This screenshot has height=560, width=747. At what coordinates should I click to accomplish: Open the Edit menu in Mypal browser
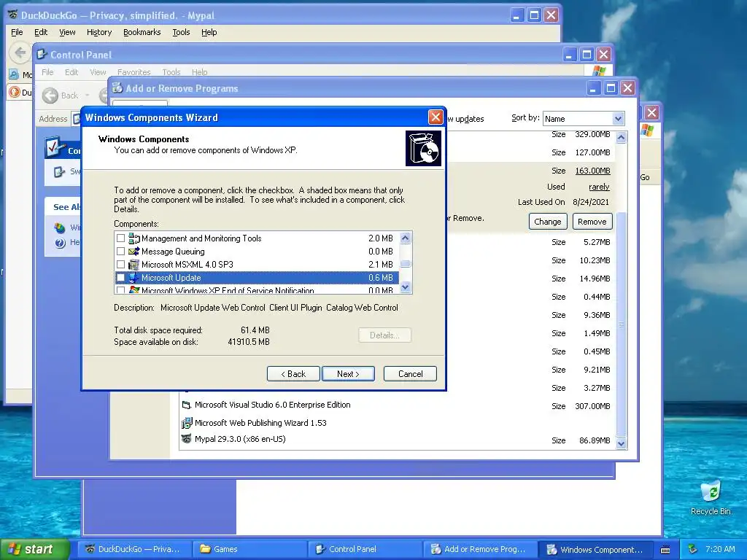pyautogui.click(x=41, y=32)
